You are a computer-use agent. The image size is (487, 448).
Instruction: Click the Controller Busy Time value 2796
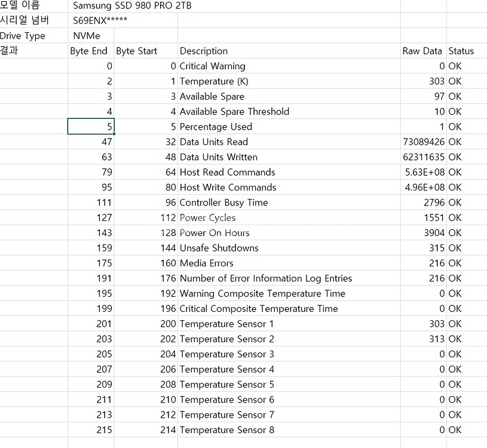(x=434, y=202)
